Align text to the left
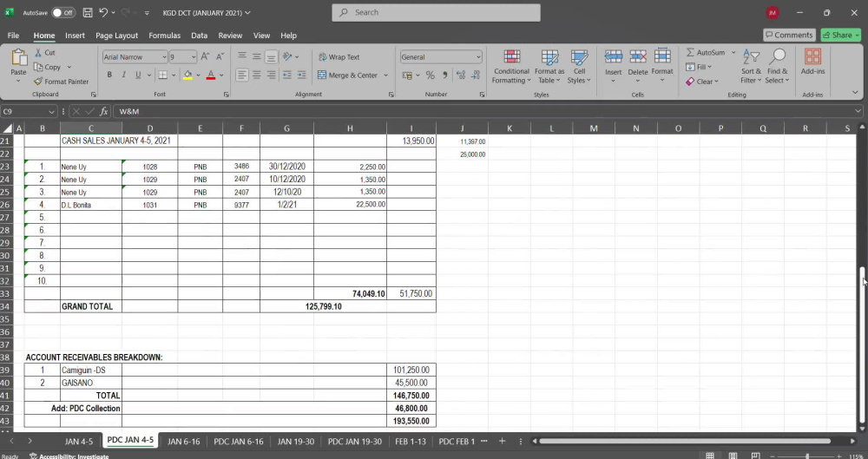The width and height of the screenshot is (868, 459). click(x=242, y=75)
